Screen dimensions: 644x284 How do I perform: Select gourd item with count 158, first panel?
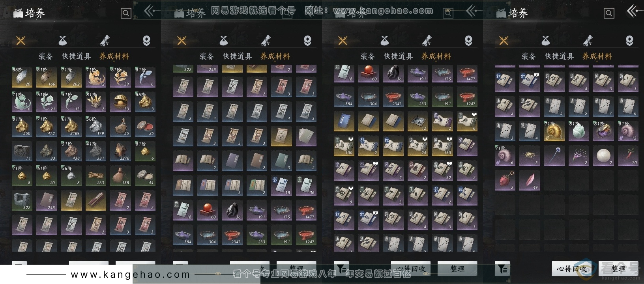(120, 176)
